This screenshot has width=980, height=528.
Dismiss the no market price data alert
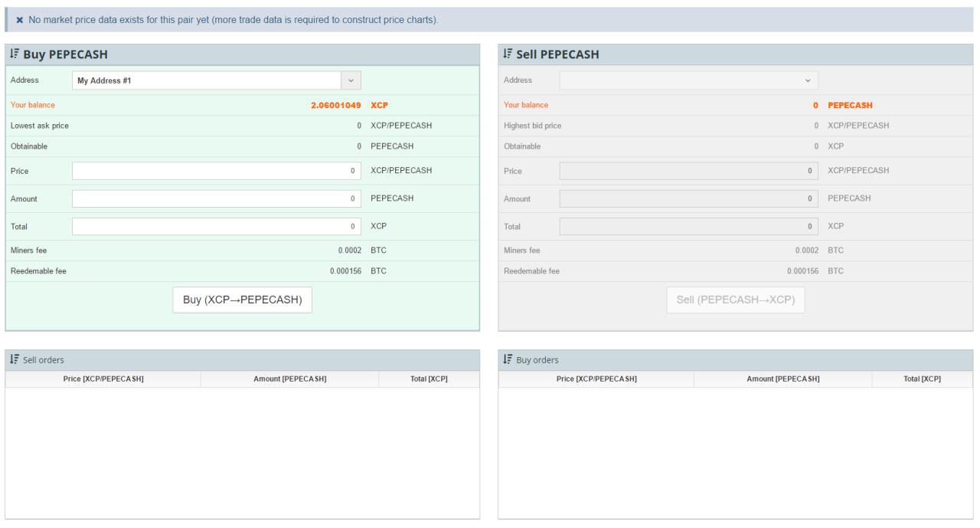pos(20,20)
